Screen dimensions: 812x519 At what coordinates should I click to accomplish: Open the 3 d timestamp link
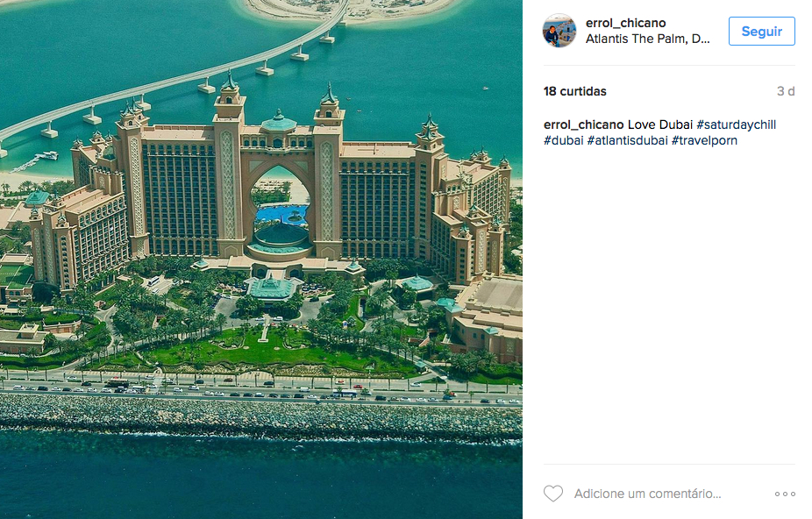coord(786,91)
